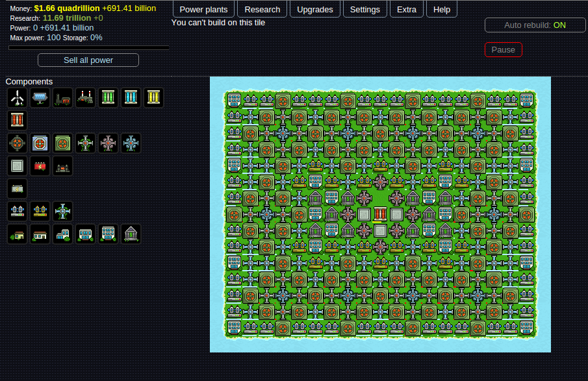Open the Help tab
The image size is (588, 381).
tap(442, 9)
